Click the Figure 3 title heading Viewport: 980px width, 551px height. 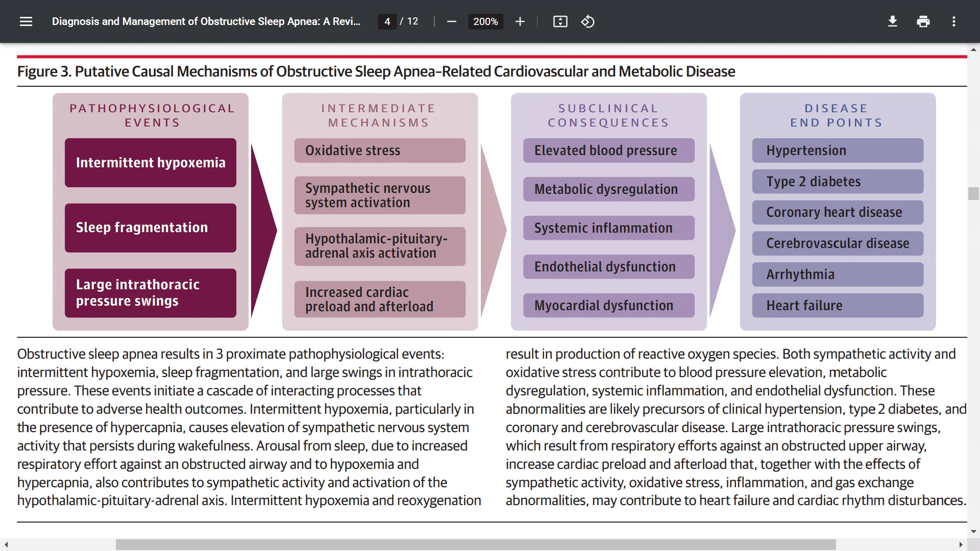376,71
